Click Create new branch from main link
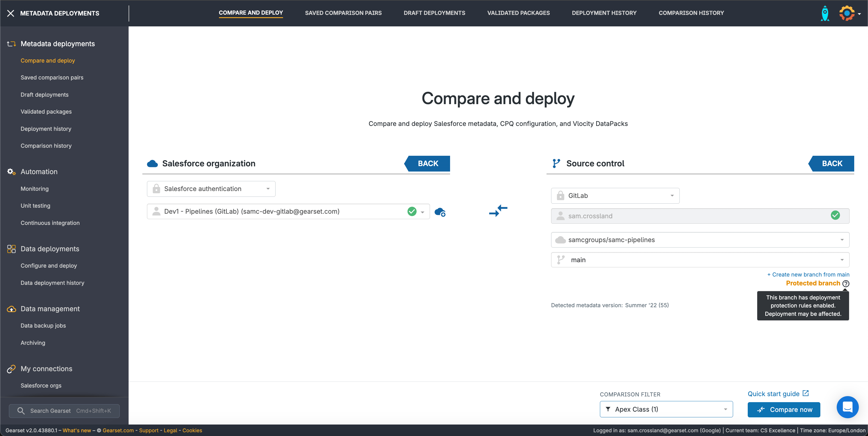Image resolution: width=868 pixels, height=436 pixels. [808, 275]
